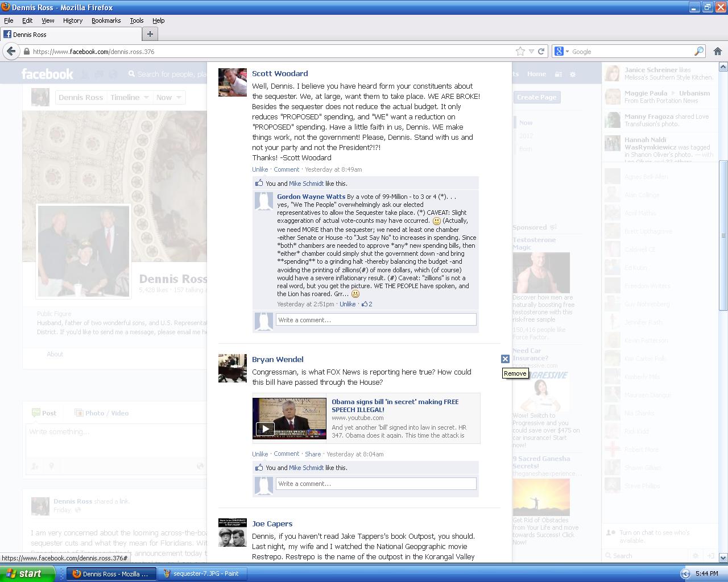Open the Windows start button
The width and height of the screenshot is (728, 582).
click(27, 573)
